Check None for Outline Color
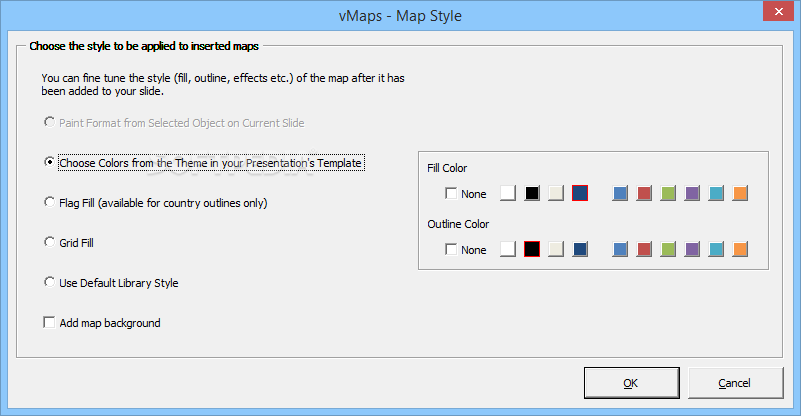Viewport: 801px width, 416px height. coord(451,249)
